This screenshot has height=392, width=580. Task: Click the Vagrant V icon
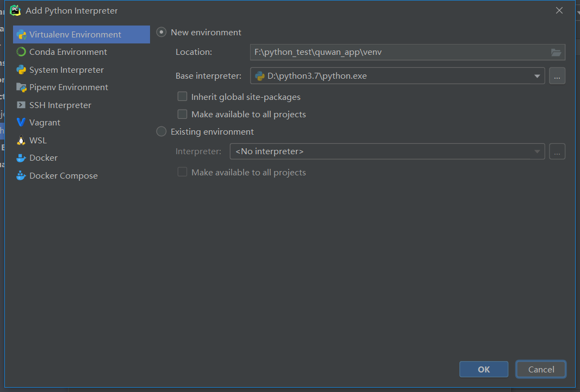(x=21, y=122)
